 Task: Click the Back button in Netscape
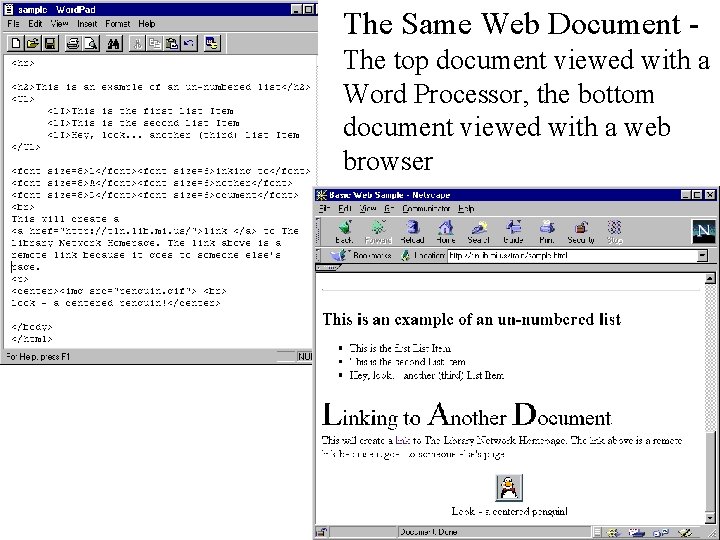click(x=344, y=232)
